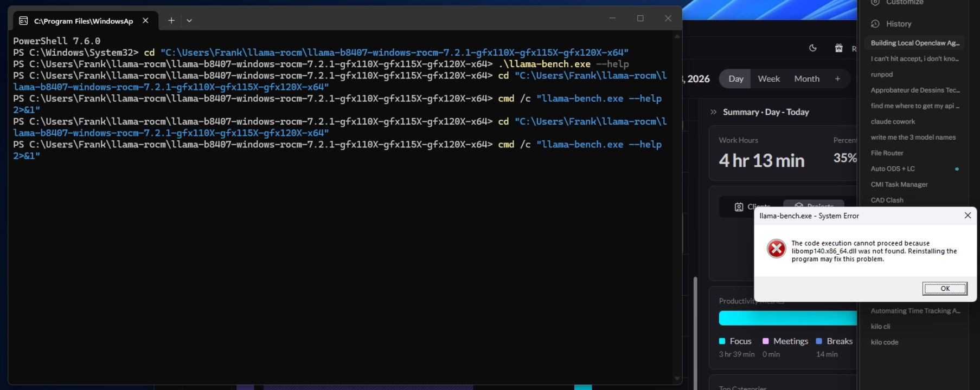
Task: Click the History clock icon in sidebar
Action: [875, 24]
